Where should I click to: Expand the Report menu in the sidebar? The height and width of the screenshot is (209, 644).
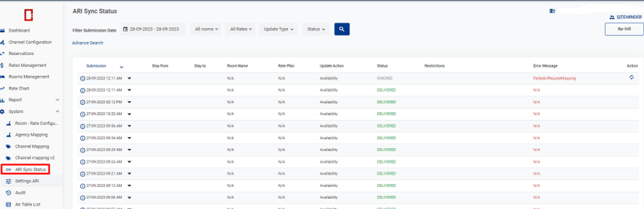tap(57, 100)
